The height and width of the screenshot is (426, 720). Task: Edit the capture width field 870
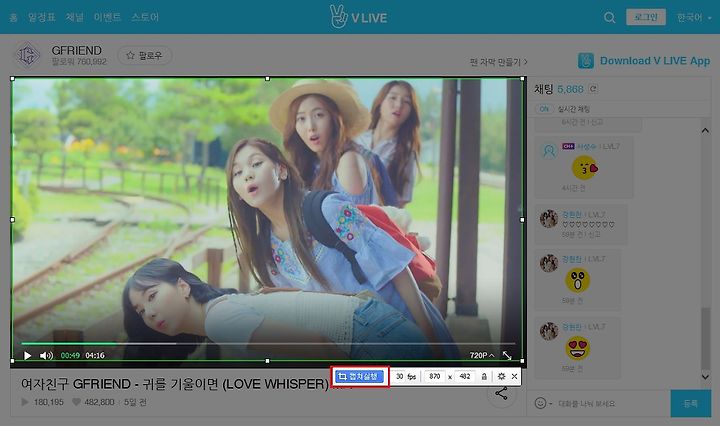[x=434, y=377]
